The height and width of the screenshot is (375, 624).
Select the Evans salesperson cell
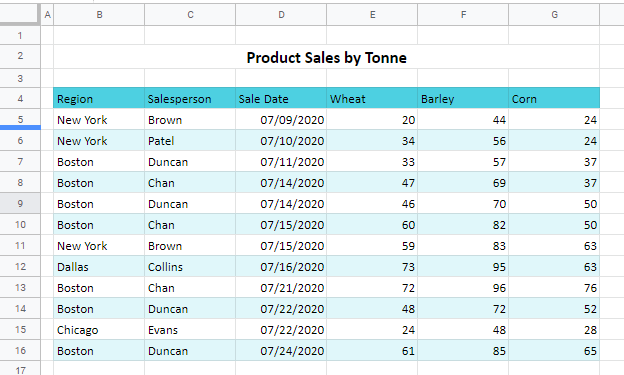pyautogui.click(x=190, y=330)
